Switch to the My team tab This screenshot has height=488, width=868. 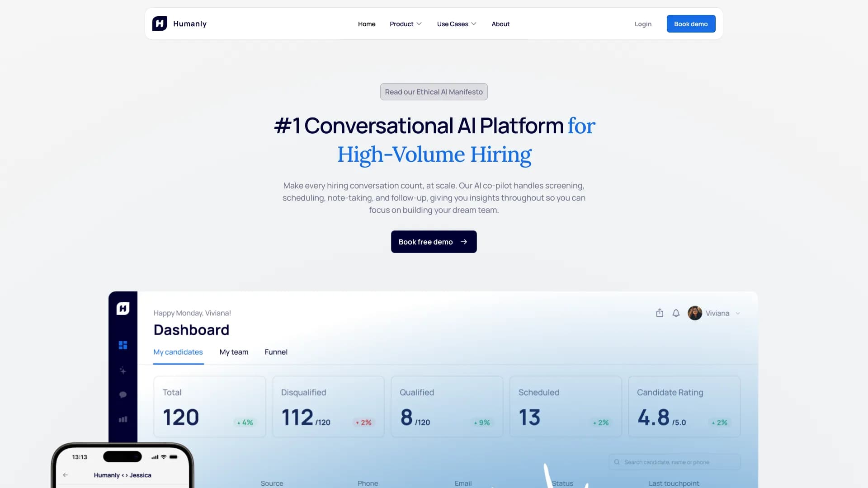[x=234, y=352]
